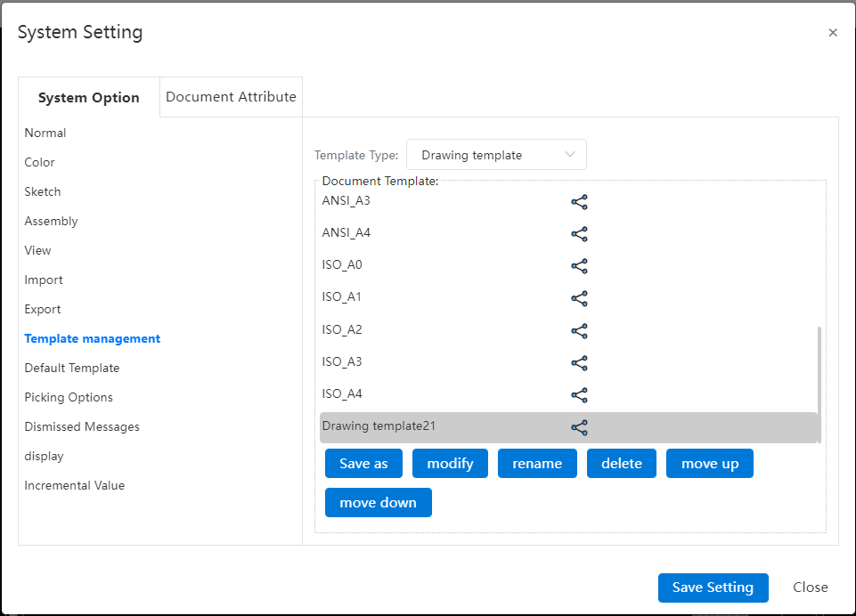This screenshot has width=856, height=616.
Task: Select the ISO_A2 template row
Action: click(x=567, y=329)
